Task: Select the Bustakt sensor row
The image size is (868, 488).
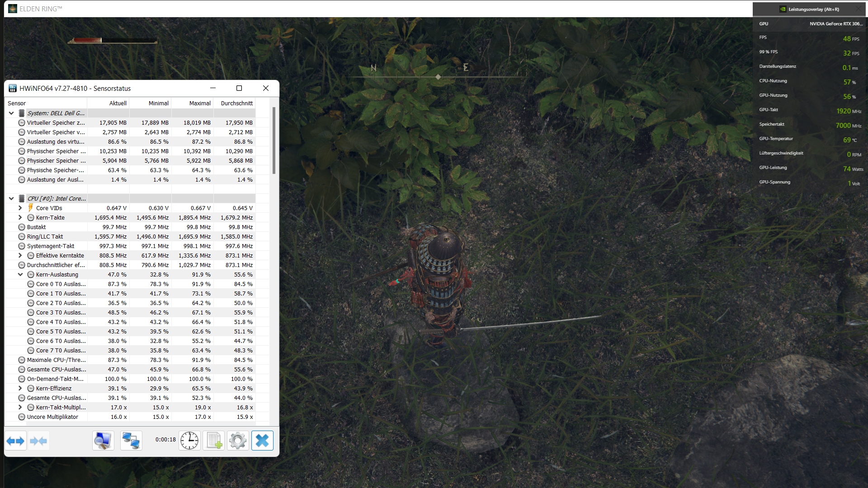Action: tap(37, 227)
